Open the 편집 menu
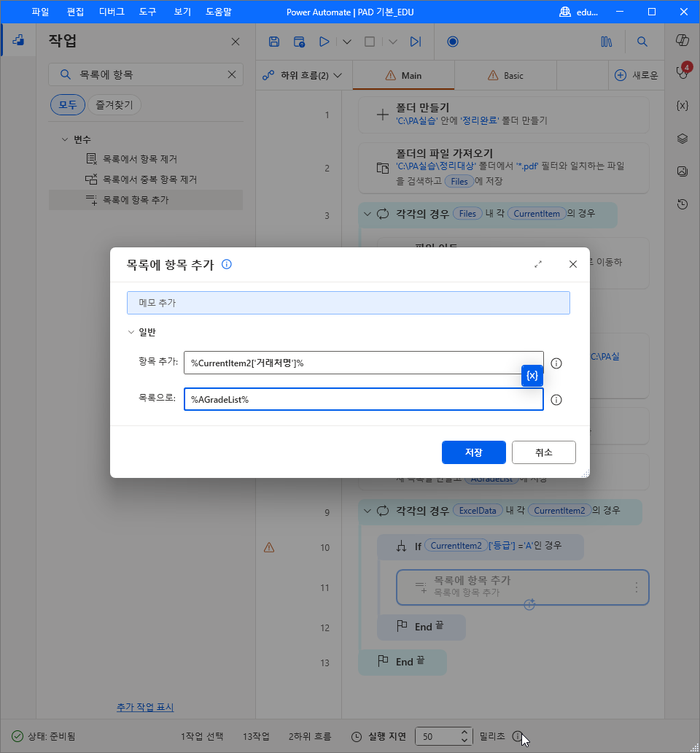 click(x=75, y=12)
